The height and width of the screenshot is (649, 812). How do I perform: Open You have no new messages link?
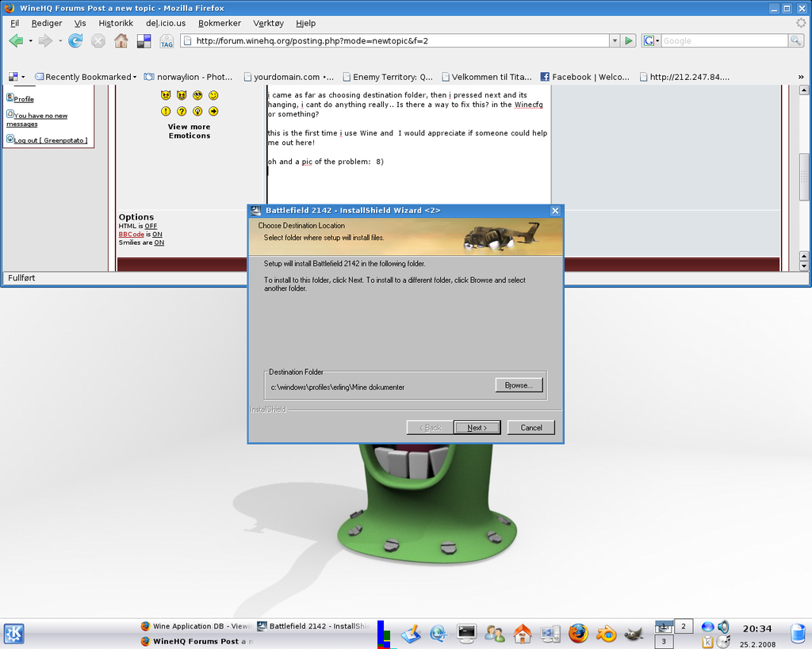point(36,120)
